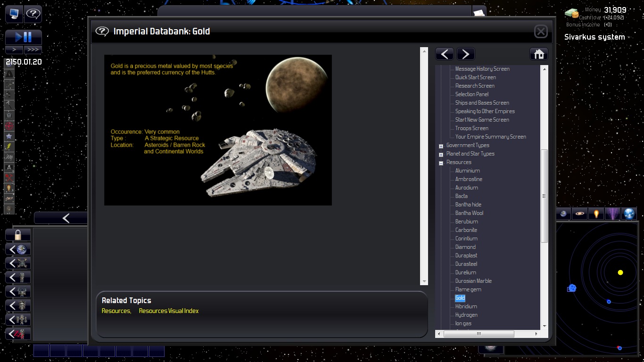The image size is (644, 362).
Task: Go back in Imperial Databank history
Action: click(444, 54)
